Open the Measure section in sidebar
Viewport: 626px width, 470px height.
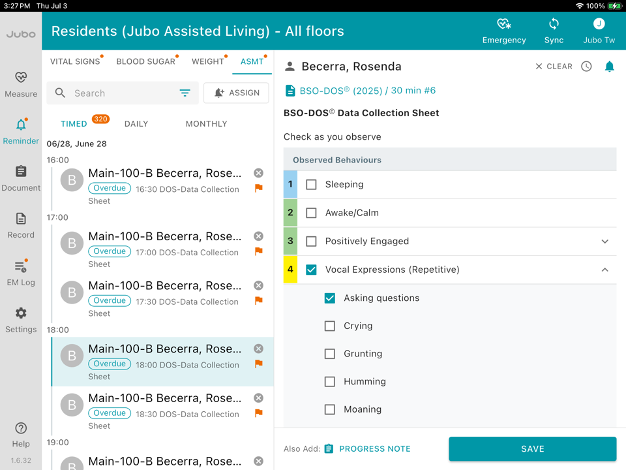(21, 84)
